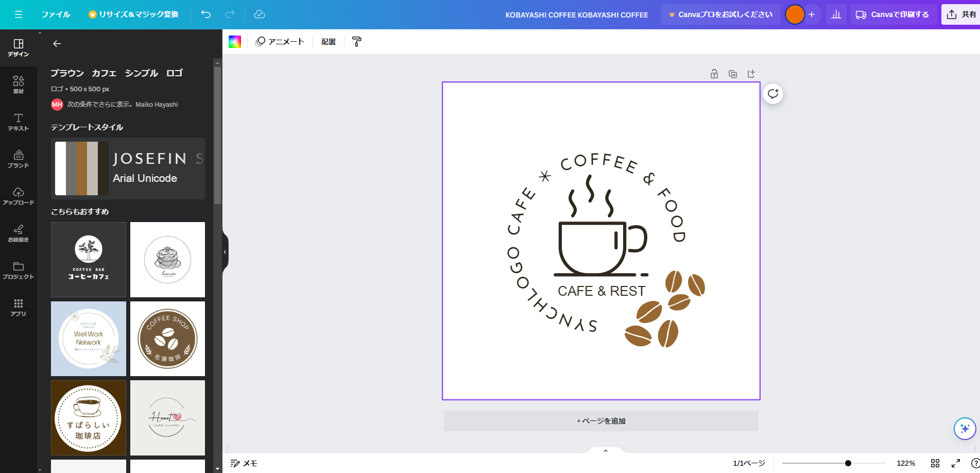Image resolution: width=980 pixels, height=473 pixels.
Task: Collapse the template panel with the edge chevron
Action: point(224,252)
